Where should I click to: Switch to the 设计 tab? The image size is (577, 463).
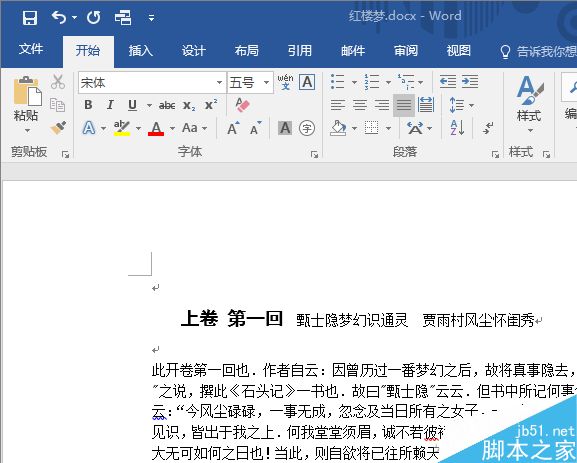tap(194, 50)
